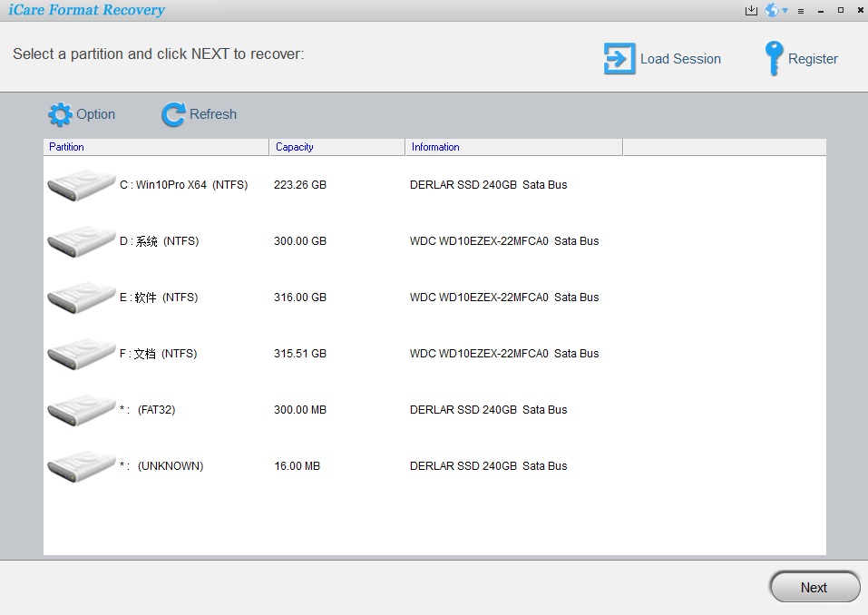This screenshot has height=615, width=868.
Task: Select C : Win10Pro X64 (NTFS) partition
Action: pyautogui.click(x=184, y=185)
